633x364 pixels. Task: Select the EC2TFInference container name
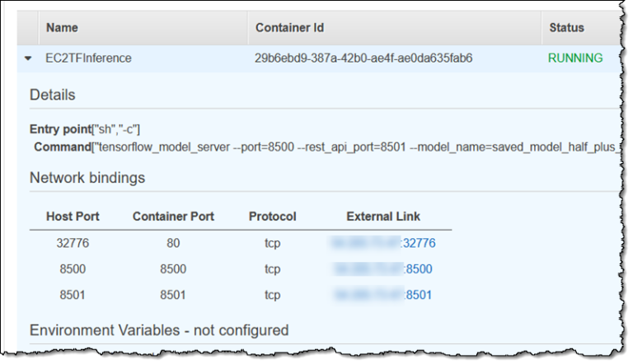(88, 58)
